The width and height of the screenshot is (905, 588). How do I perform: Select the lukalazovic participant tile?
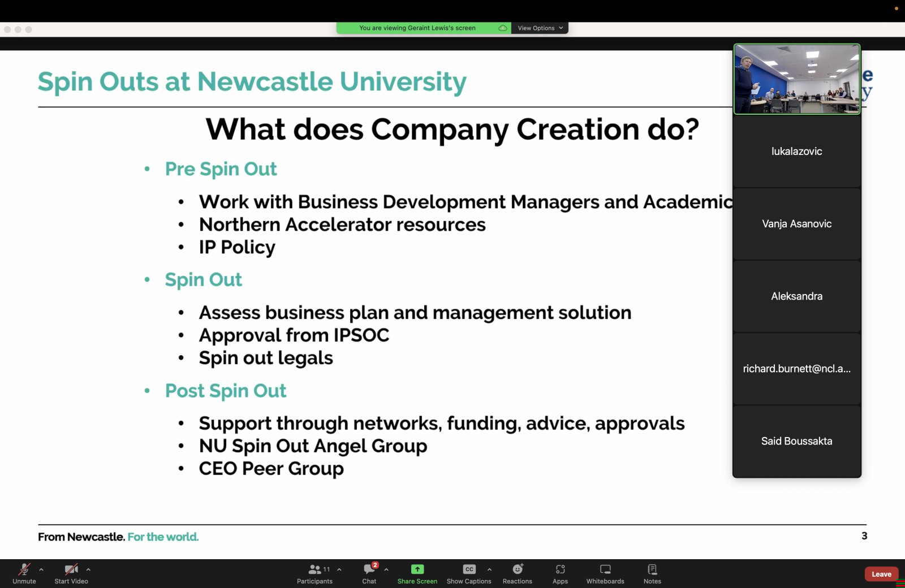click(797, 152)
